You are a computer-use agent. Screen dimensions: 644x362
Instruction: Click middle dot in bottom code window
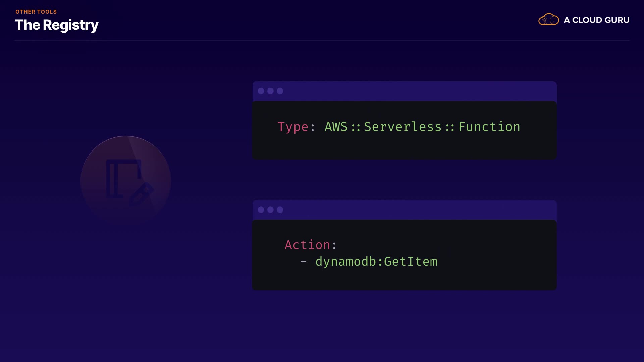(270, 210)
